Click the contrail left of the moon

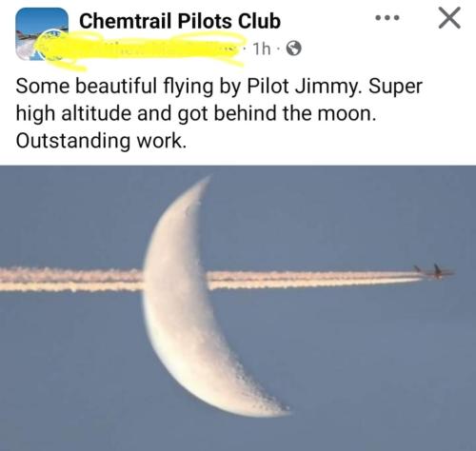(71, 280)
